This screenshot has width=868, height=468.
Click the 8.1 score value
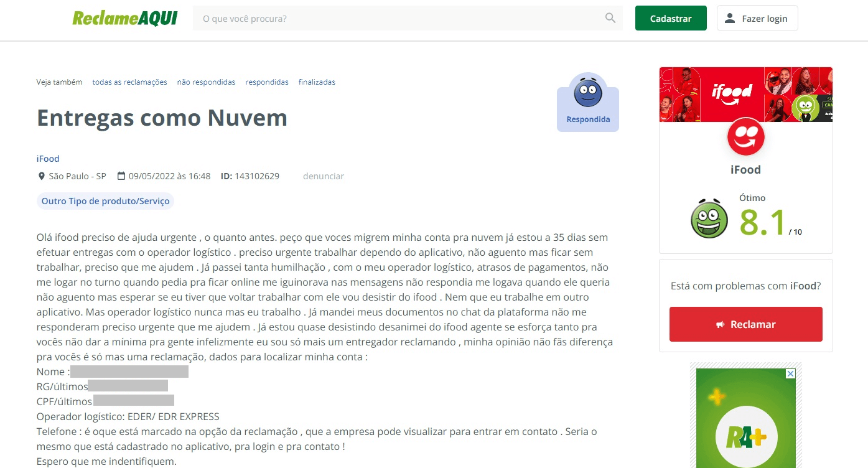coord(763,222)
